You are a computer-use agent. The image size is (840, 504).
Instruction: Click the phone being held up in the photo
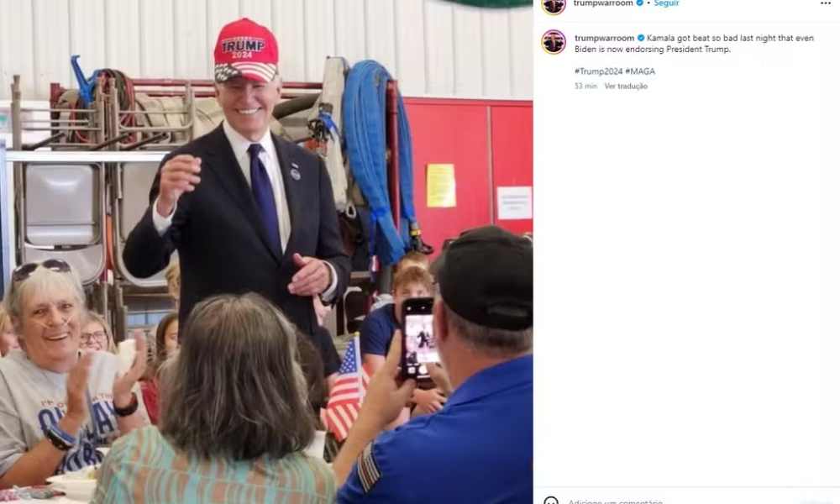click(418, 339)
